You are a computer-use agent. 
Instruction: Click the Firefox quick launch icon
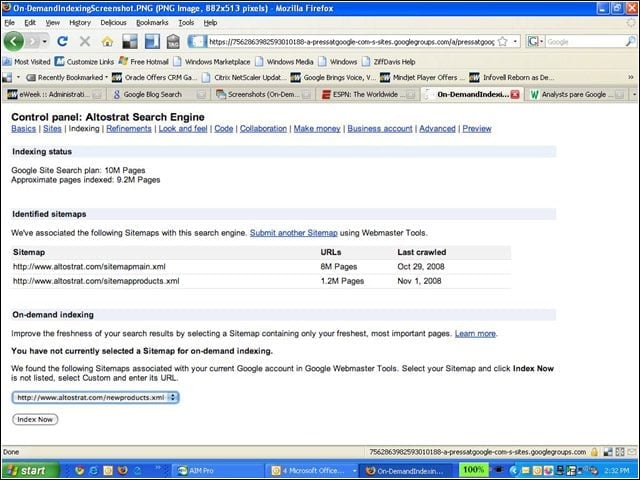(122, 471)
